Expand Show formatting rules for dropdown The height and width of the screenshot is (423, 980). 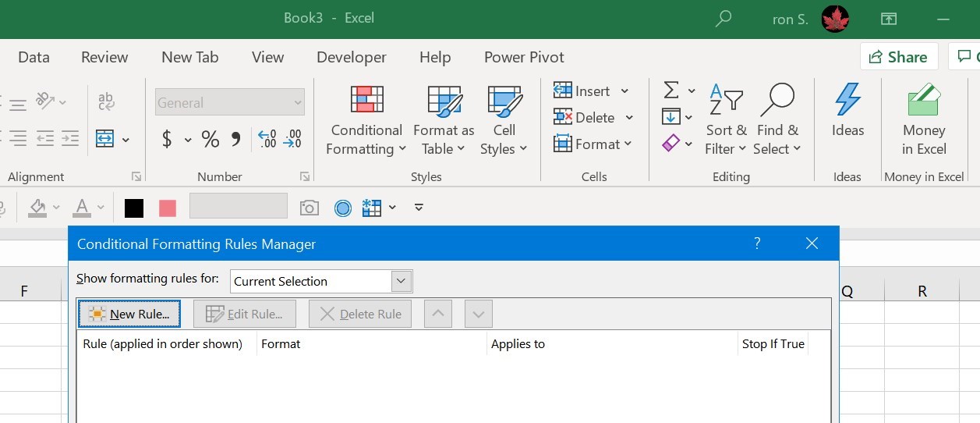click(x=402, y=281)
